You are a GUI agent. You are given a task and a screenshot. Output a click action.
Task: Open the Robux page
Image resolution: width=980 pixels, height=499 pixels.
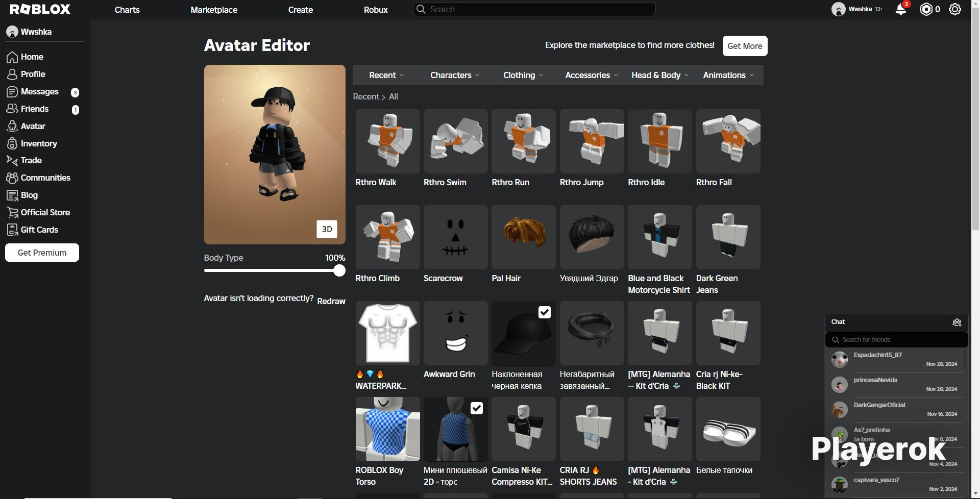coord(376,10)
